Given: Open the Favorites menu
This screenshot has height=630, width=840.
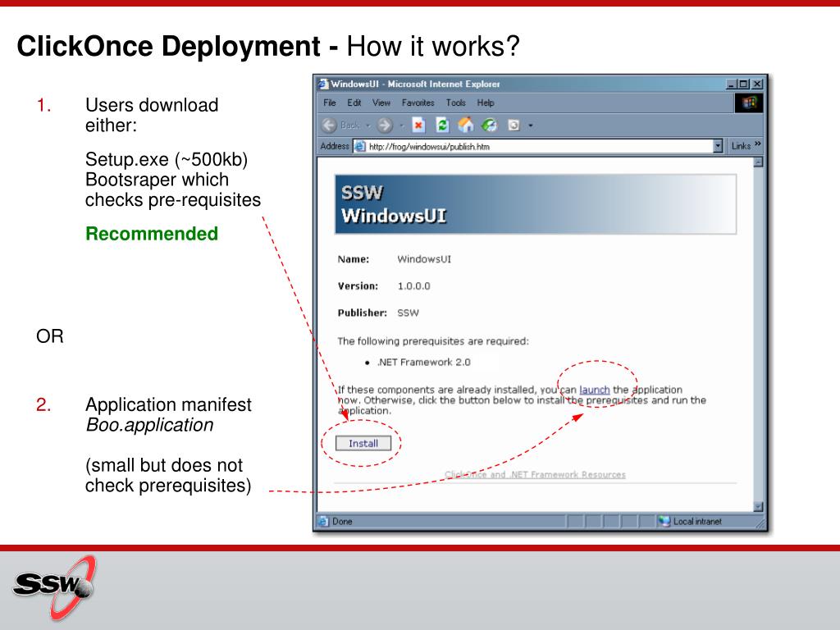Looking at the screenshot, I should click(x=418, y=103).
